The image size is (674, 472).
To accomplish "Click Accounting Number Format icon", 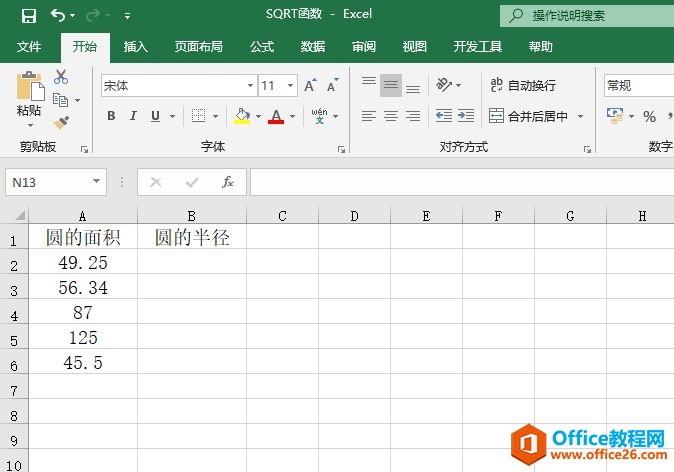I will (615, 116).
